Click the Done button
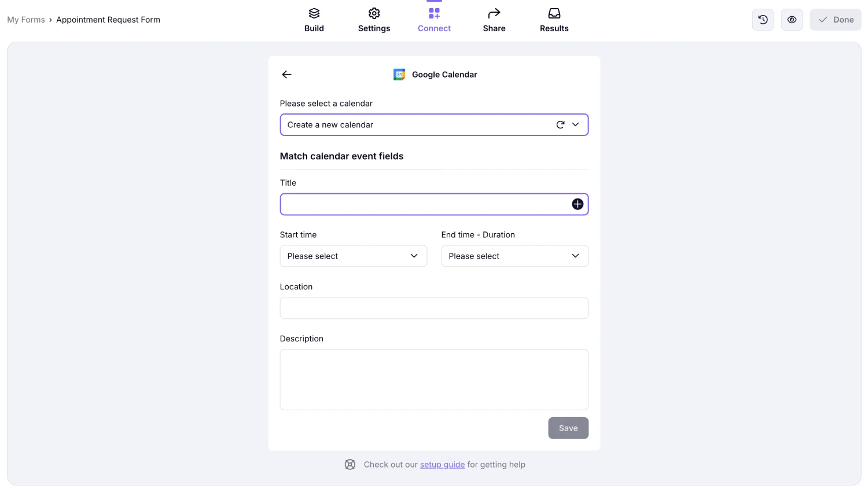This screenshot has width=868, height=493. coord(835,19)
